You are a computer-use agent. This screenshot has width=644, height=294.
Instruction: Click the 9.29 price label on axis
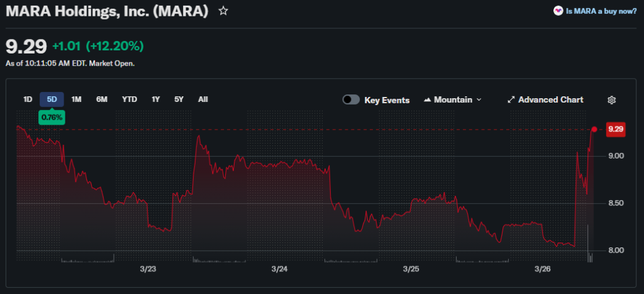[x=616, y=129]
